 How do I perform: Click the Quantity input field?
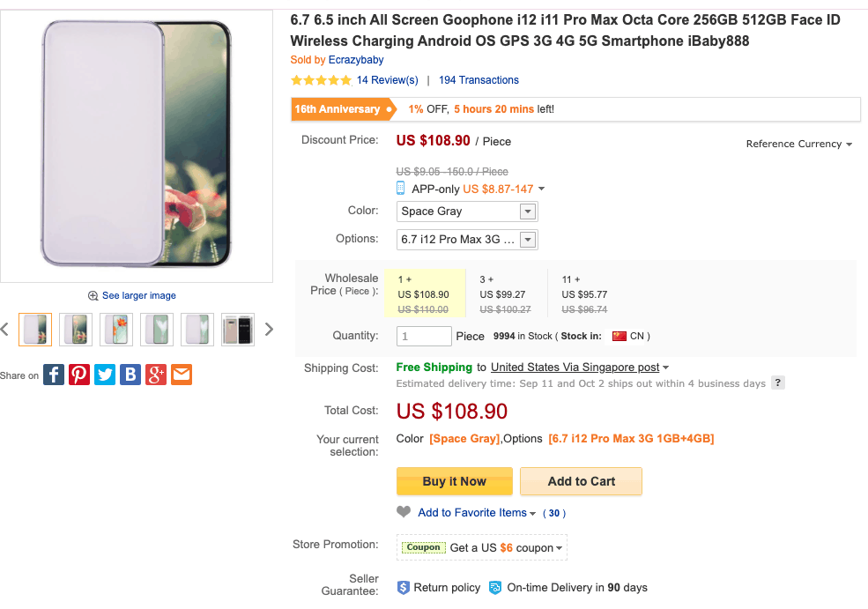pos(424,336)
